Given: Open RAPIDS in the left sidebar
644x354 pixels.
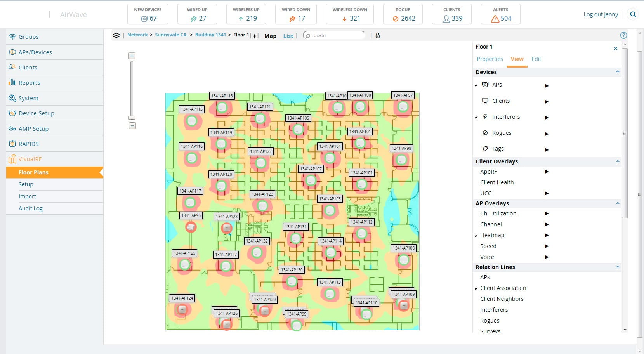Looking at the screenshot, I should tap(29, 144).
